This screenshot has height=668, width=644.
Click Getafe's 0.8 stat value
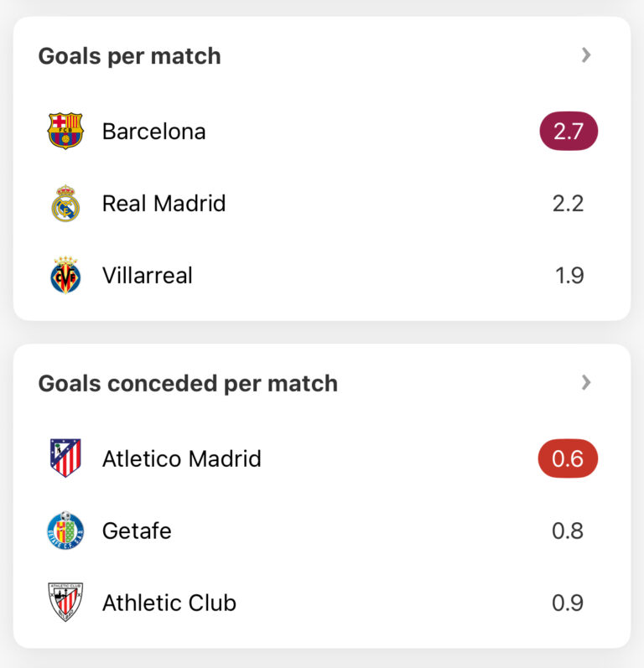tap(569, 531)
